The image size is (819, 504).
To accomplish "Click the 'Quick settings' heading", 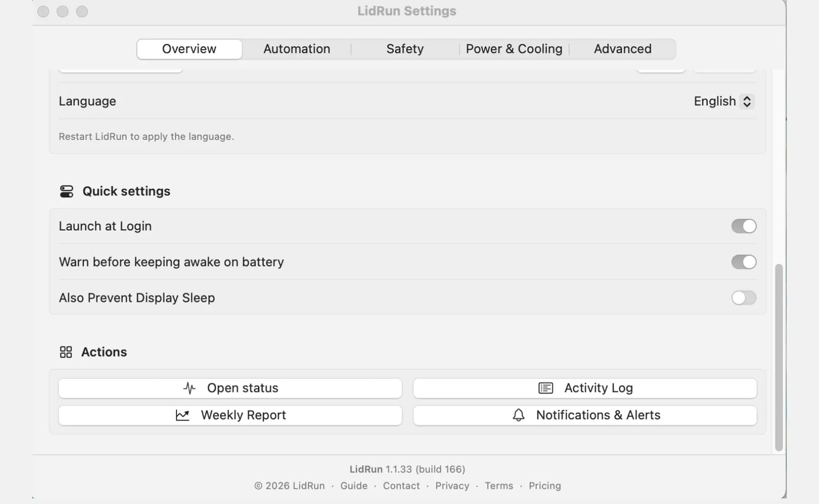I will point(126,191).
